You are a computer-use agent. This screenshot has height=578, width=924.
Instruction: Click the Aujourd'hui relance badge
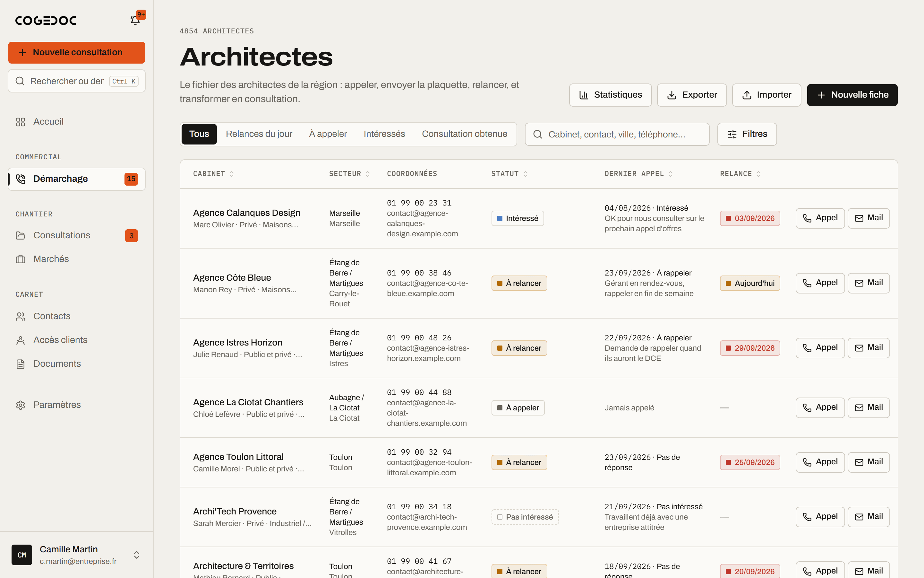tap(750, 283)
